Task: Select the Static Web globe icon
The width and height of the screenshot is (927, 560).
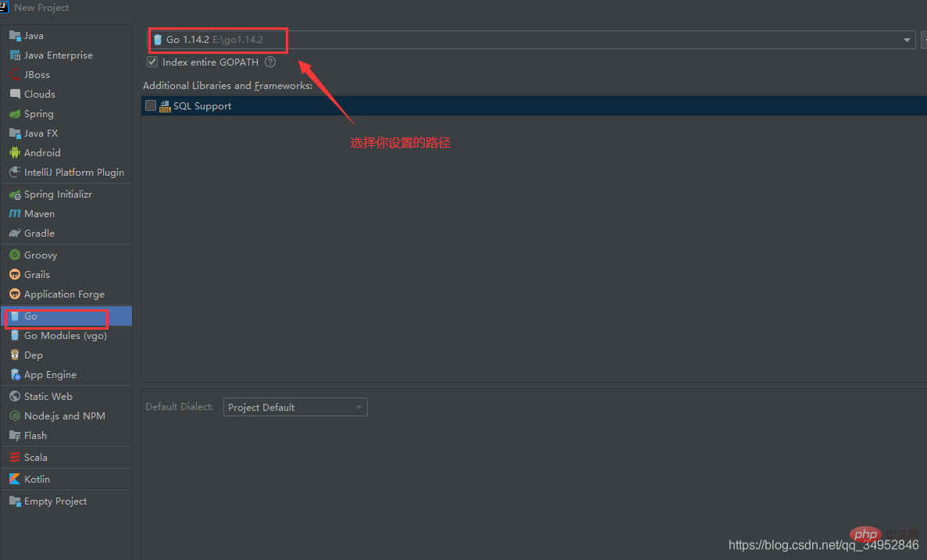Action: pos(15,396)
